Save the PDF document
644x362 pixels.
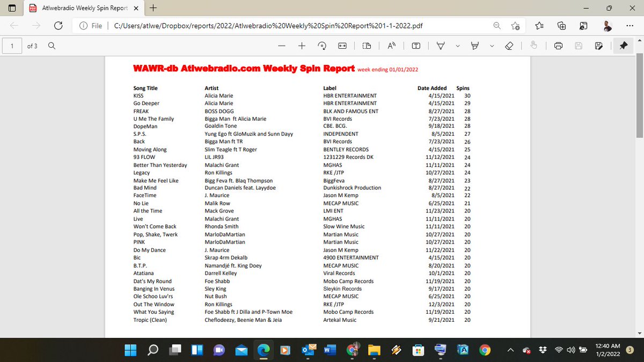[579, 46]
